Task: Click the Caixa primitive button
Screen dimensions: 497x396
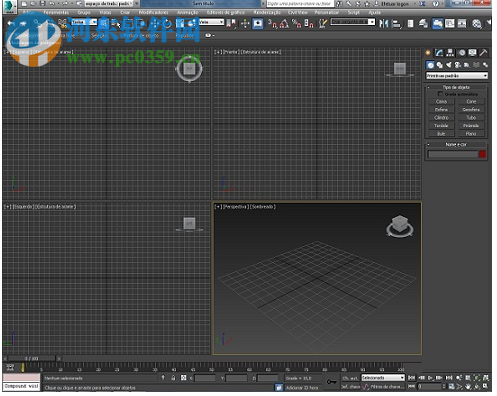Action: coord(441,102)
